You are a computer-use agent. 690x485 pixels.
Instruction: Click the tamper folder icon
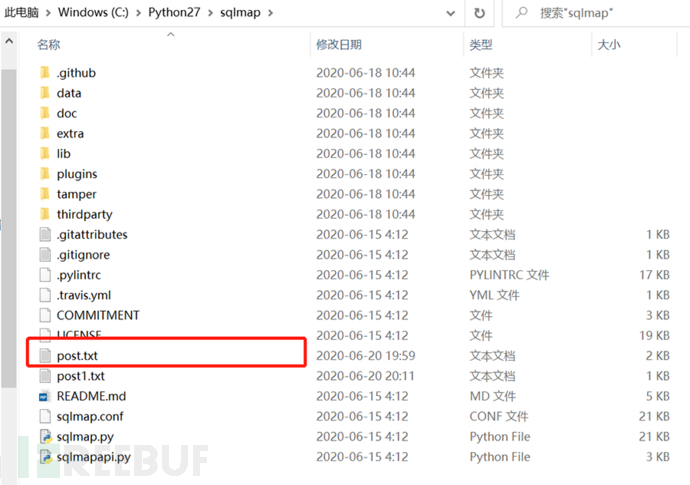45,194
